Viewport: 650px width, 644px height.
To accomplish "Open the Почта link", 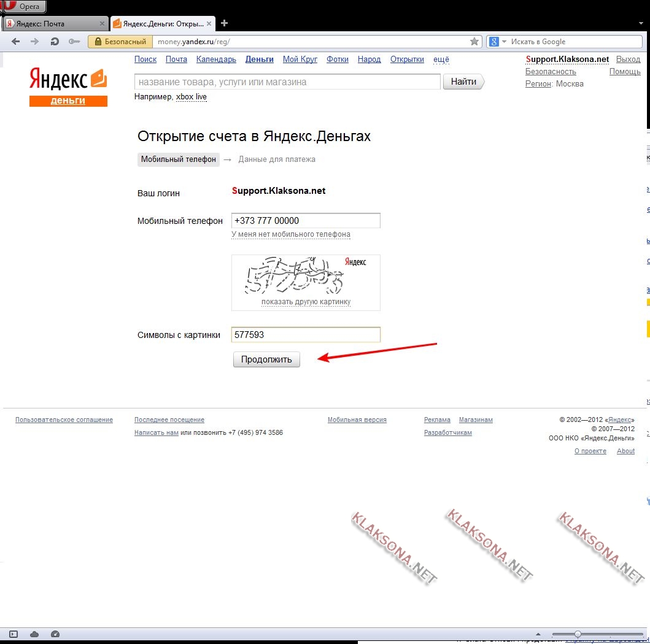I will [176, 59].
